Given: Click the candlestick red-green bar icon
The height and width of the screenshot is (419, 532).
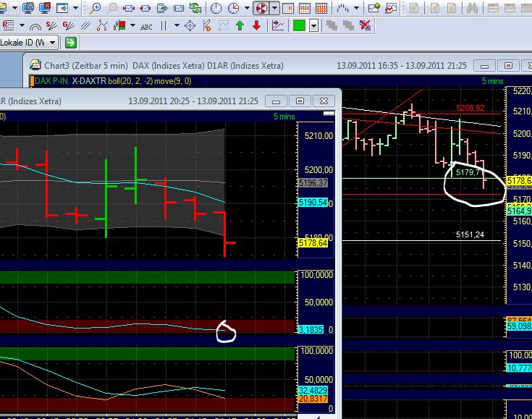Looking at the screenshot, I should pyautogui.click(x=119, y=25).
